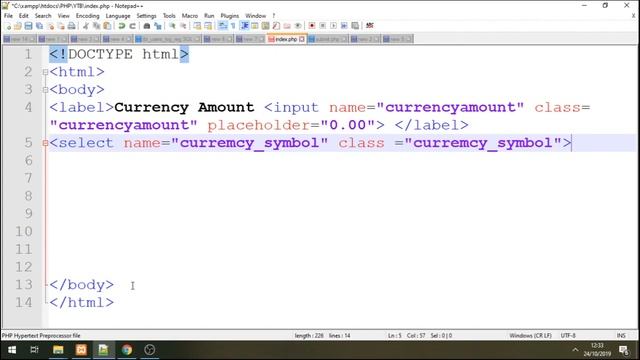The height and width of the screenshot is (360, 640).
Task: Cut selection with the scissors icon
Action: [x=86, y=26]
